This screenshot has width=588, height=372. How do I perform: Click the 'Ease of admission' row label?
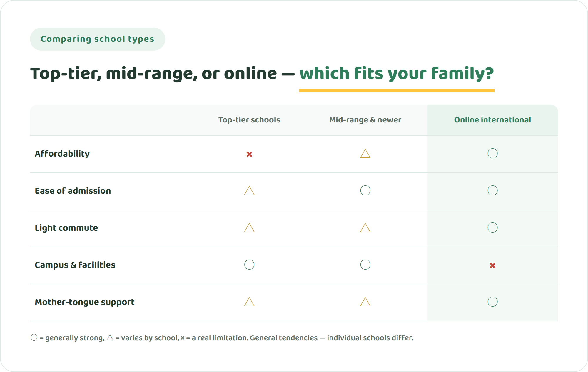pos(73,191)
